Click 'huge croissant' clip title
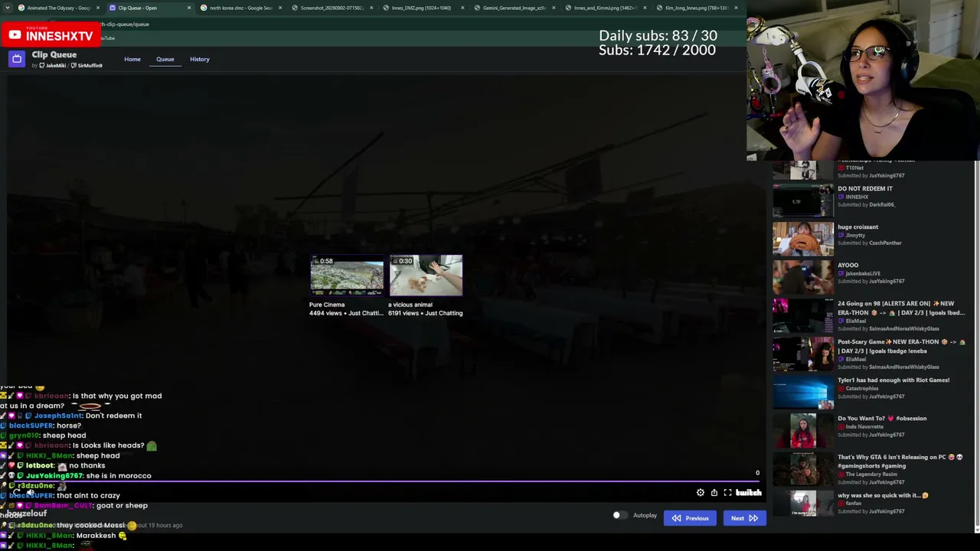The image size is (980, 551). (857, 227)
